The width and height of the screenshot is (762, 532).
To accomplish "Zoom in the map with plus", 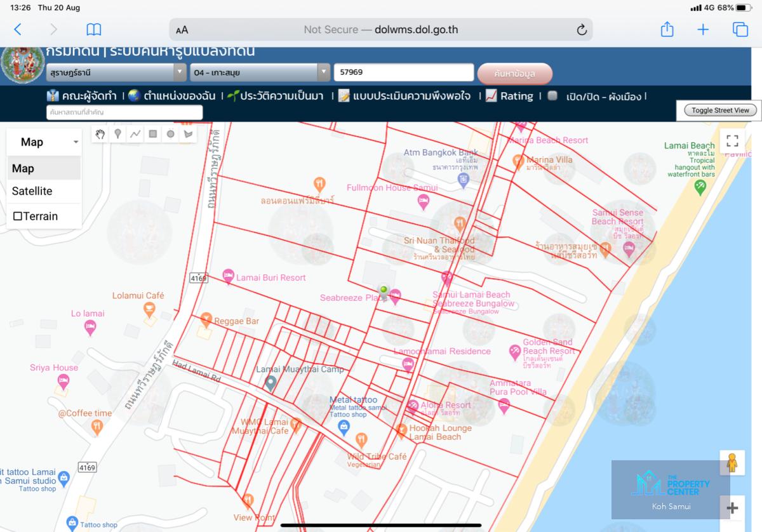I will click(x=732, y=508).
